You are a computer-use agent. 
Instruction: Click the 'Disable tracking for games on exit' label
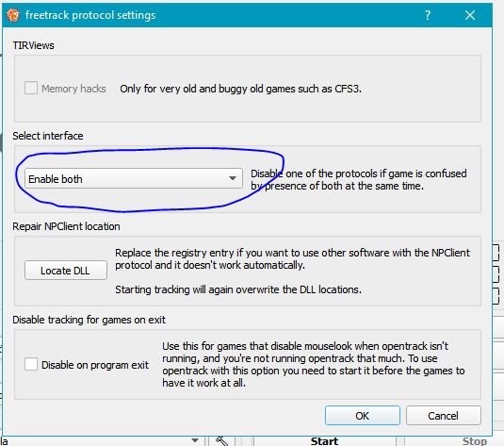tap(89, 320)
